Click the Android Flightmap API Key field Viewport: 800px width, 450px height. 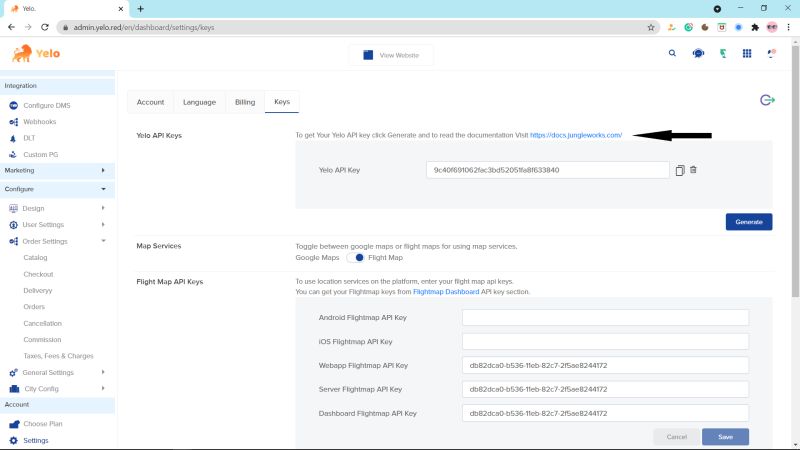(x=606, y=317)
